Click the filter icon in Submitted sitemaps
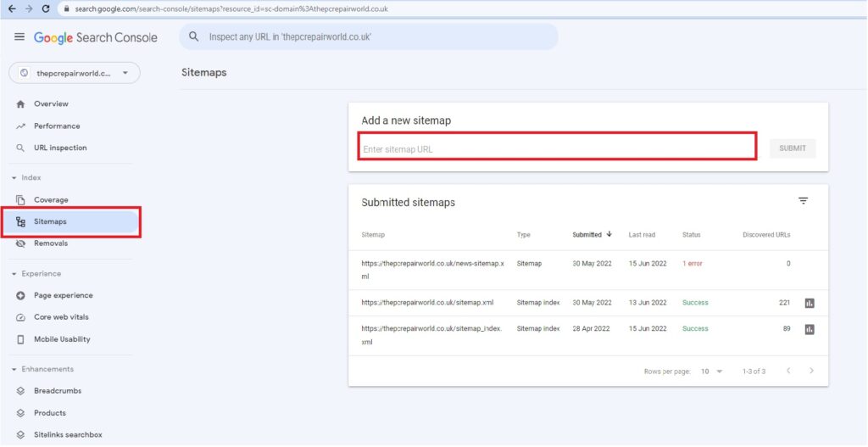This screenshot has width=868, height=447. 803,201
